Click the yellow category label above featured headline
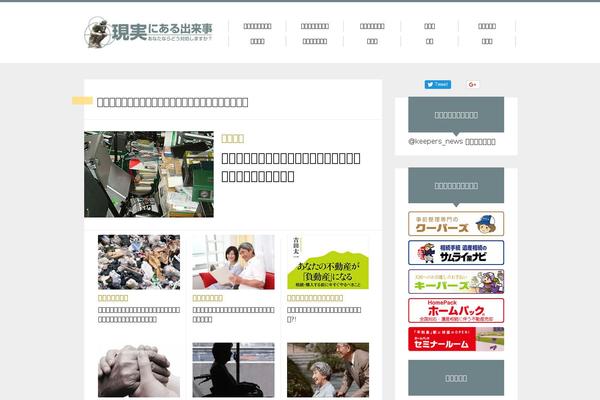 pyautogui.click(x=232, y=139)
